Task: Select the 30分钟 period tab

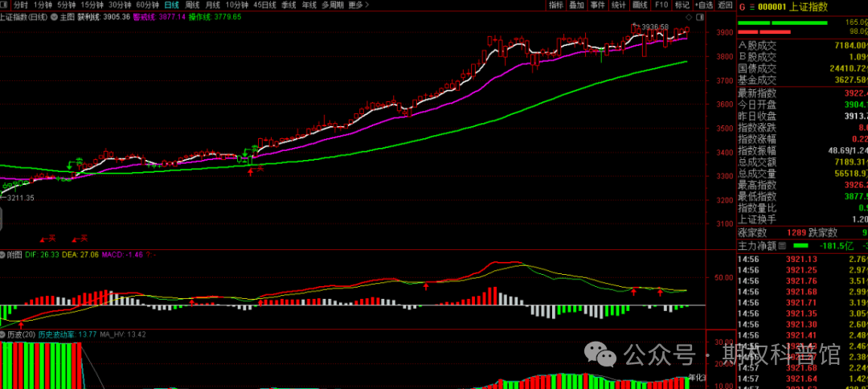Action: point(120,5)
